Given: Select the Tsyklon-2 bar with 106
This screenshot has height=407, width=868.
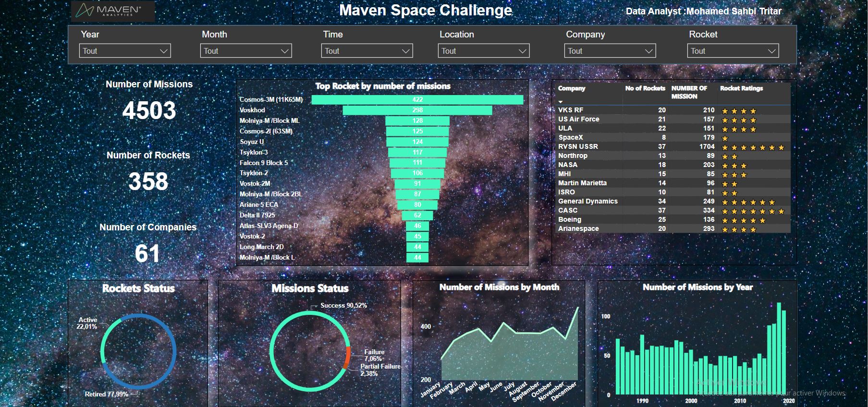Looking at the screenshot, I should [x=417, y=173].
